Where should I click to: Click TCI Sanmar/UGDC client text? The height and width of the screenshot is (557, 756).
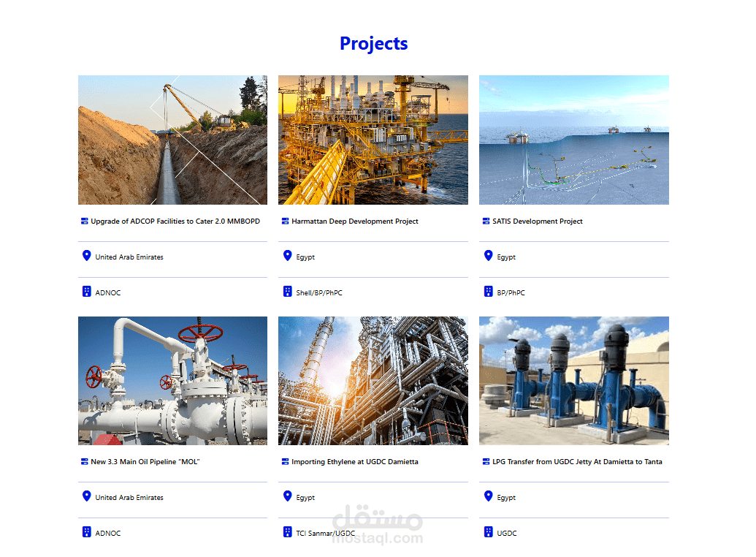pyautogui.click(x=326, y=533)
